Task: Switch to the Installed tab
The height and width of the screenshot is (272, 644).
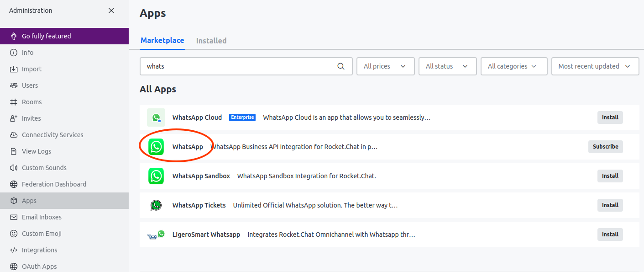Action: [x=211, y=41]
